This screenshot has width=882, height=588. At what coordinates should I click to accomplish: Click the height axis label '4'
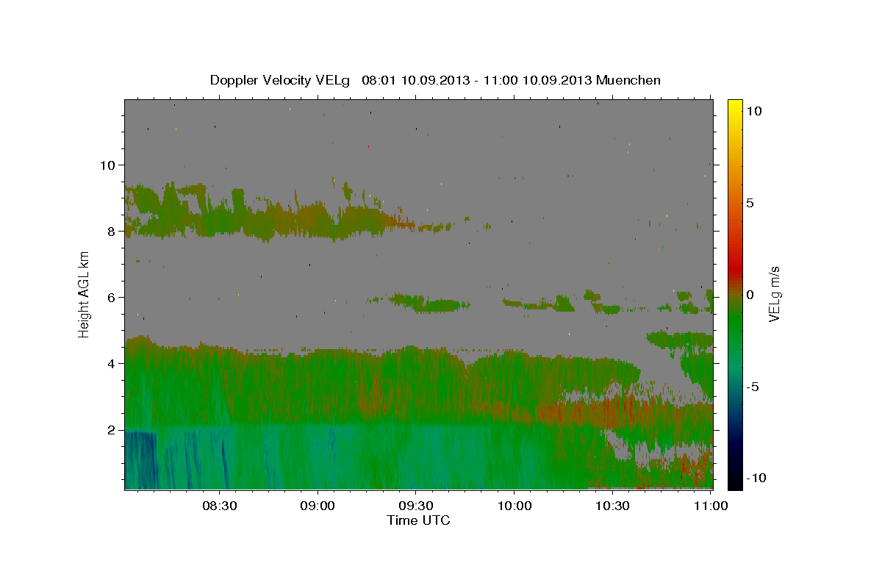click(112, 364)
